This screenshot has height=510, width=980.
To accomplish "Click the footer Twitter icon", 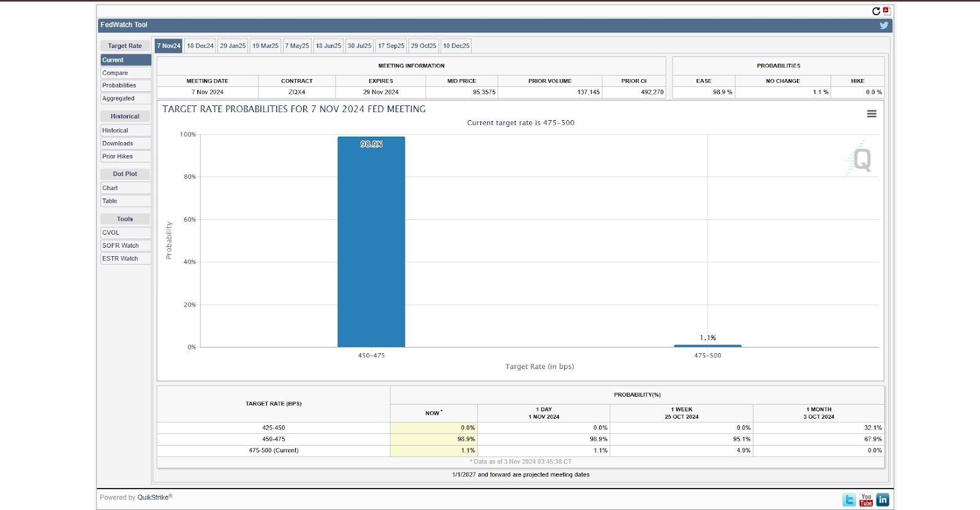I will point(849,500).
